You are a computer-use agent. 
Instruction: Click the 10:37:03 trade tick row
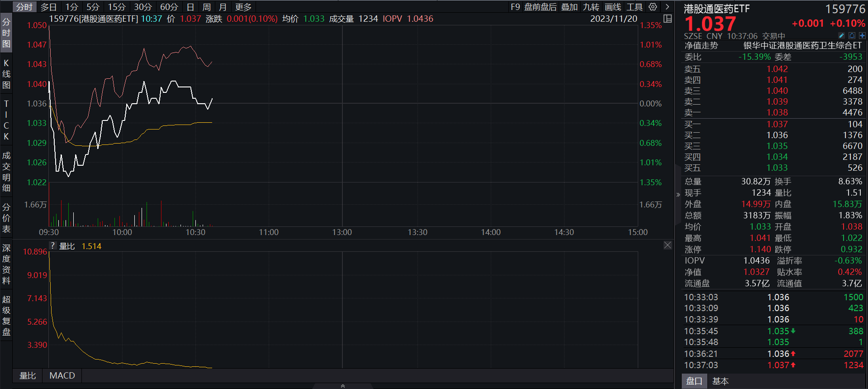pos(773,365)
